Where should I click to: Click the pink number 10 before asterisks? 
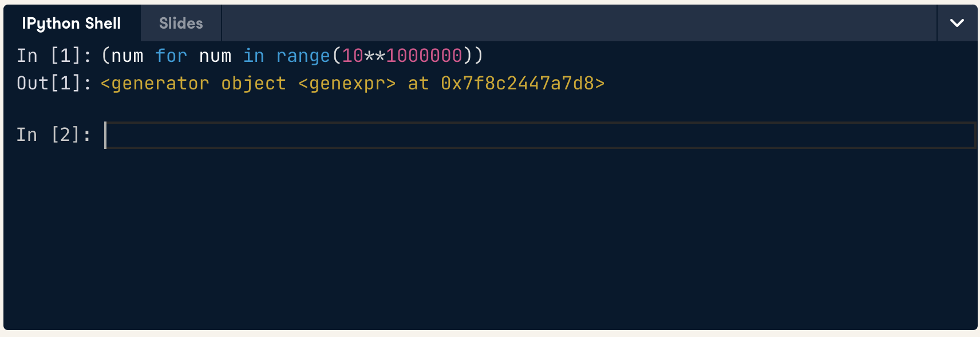pyautogui.click(x=353, y=56)
